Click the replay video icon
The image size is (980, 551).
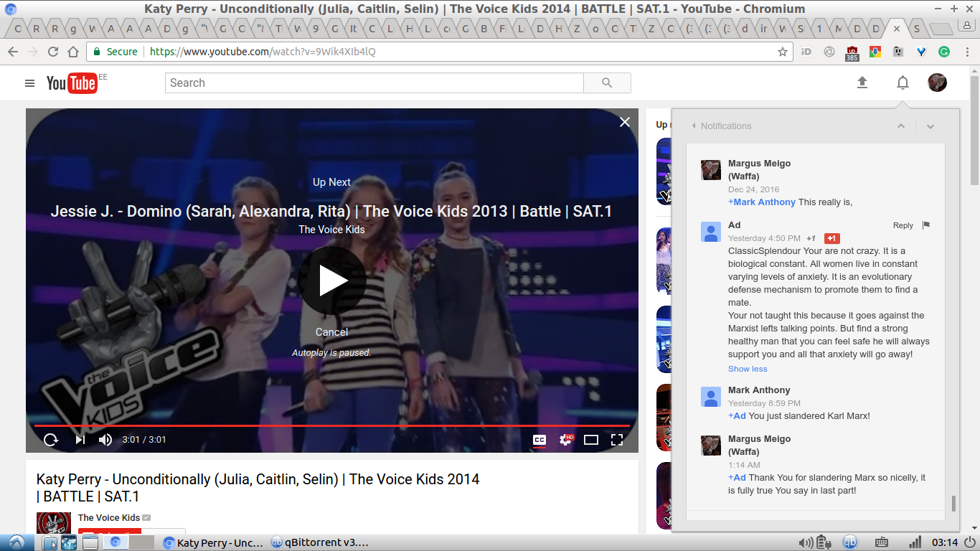pyautogui.click(x=50, y=440)
